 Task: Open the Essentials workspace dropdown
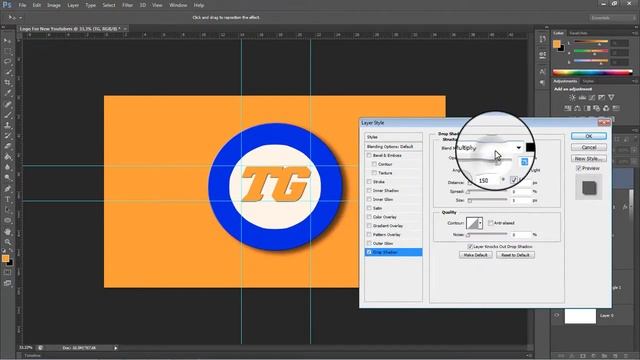(x=612, y=18)
